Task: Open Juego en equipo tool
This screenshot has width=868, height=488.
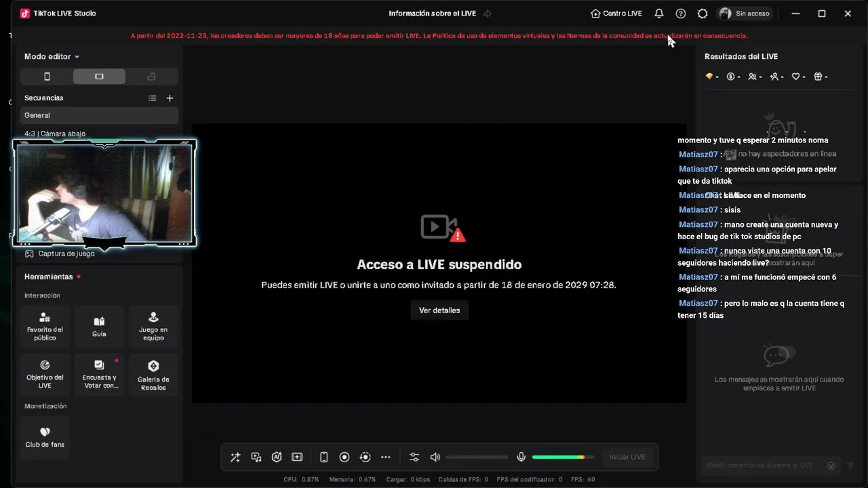Action: coord(153,326)
